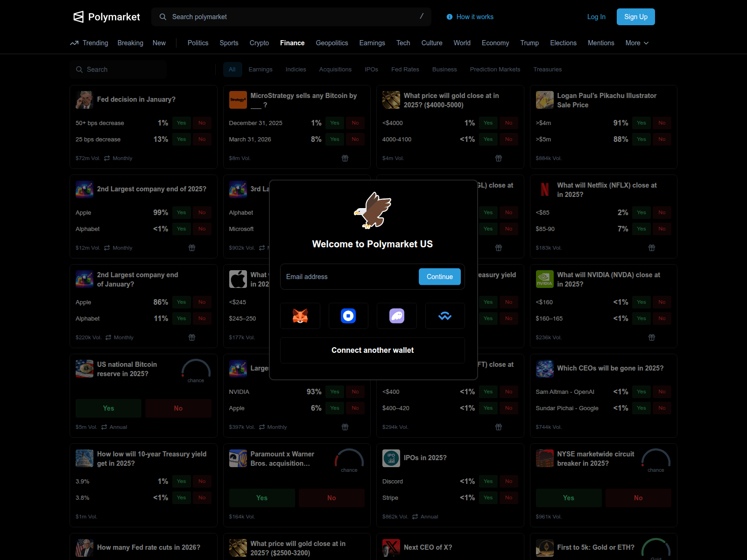The image size is (747, 560).
Task: Click the Sign Up button
Action: tap(636, 17)
